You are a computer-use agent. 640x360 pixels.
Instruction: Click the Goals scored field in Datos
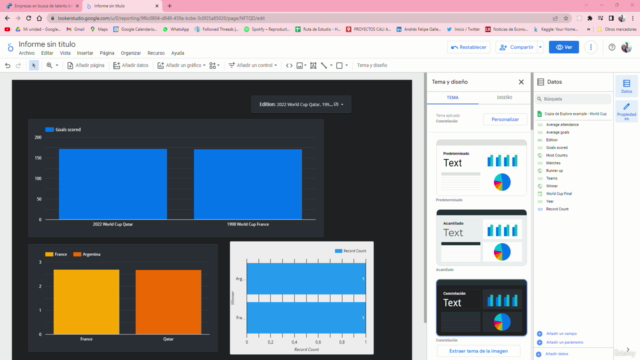tap(557, 148)
